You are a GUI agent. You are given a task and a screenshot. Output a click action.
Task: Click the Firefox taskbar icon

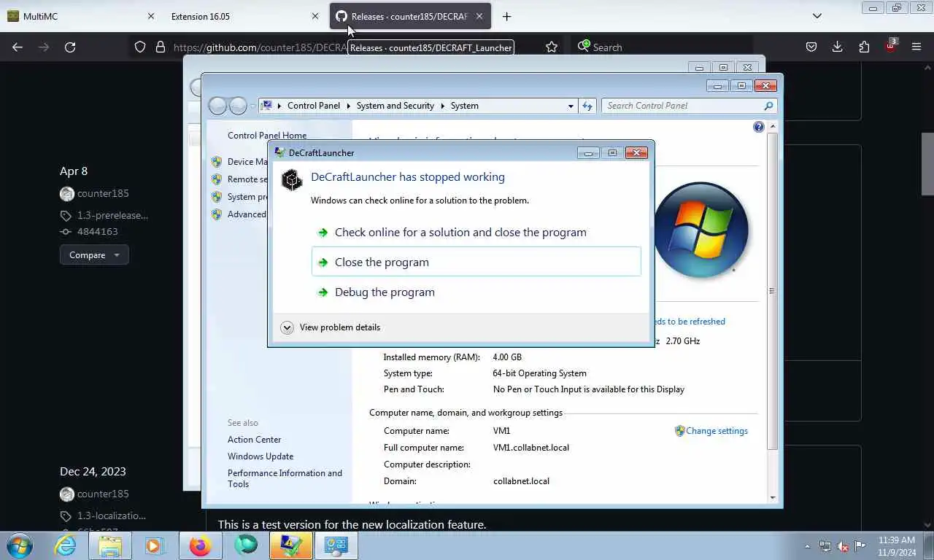(200, 545)
